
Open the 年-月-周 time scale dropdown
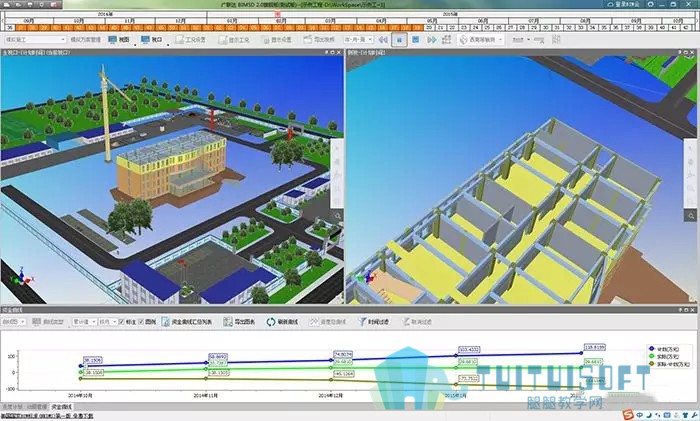point(358,40)
